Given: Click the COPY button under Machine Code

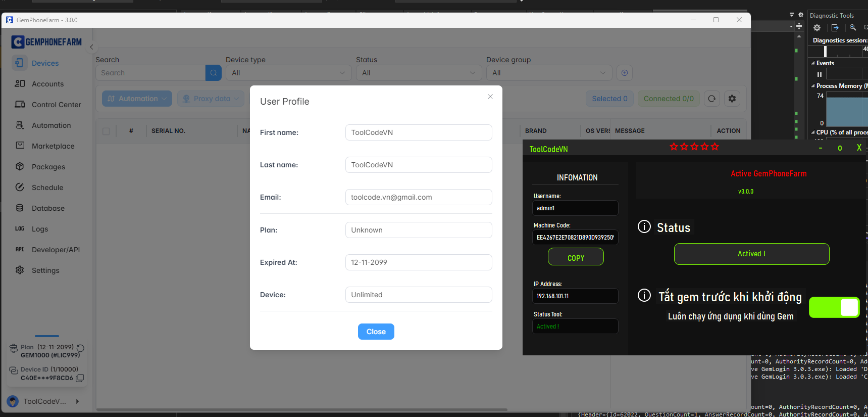Looking at the screenshot, I should click(x=576, y=257).
